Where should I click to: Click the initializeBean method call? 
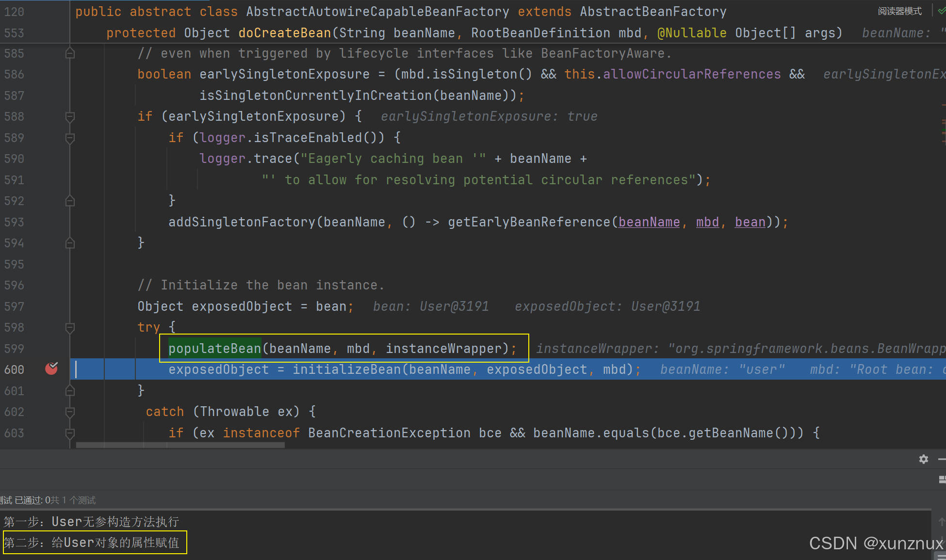[x=347, y=369]
